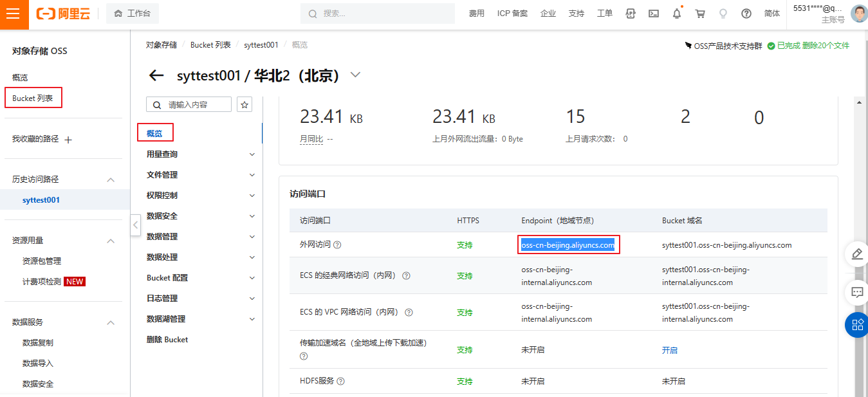This screenshot has height=397, width=868.
Task: Click syttest001 breadcrumb
Action: (x=261, y=45)
